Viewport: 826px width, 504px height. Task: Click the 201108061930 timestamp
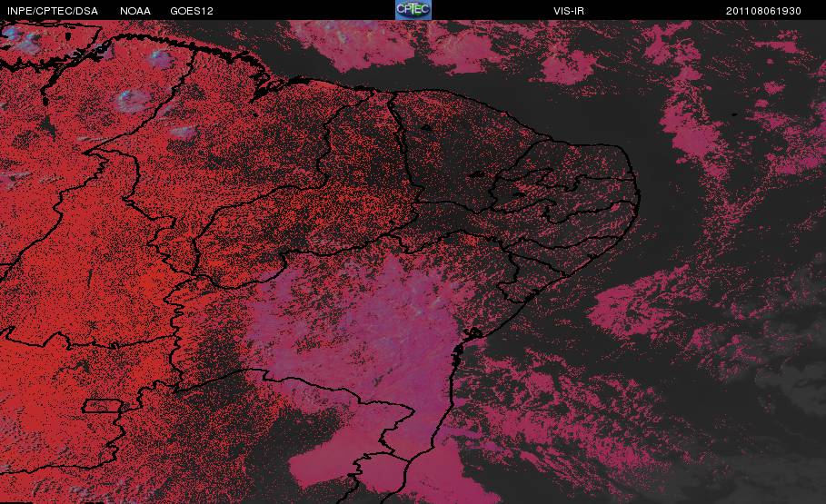(763, 11)
